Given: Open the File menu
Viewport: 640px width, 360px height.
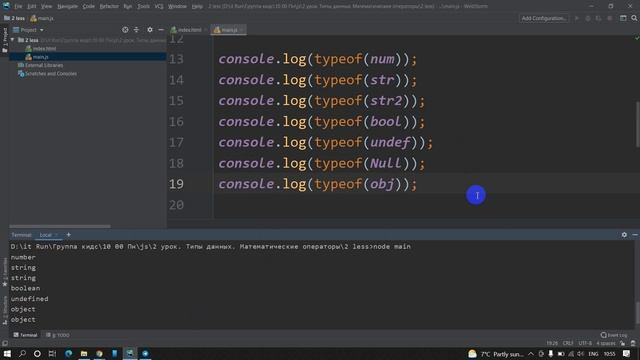Looking at the screenshot, I should pyautogui.click(x=18, y=7).
